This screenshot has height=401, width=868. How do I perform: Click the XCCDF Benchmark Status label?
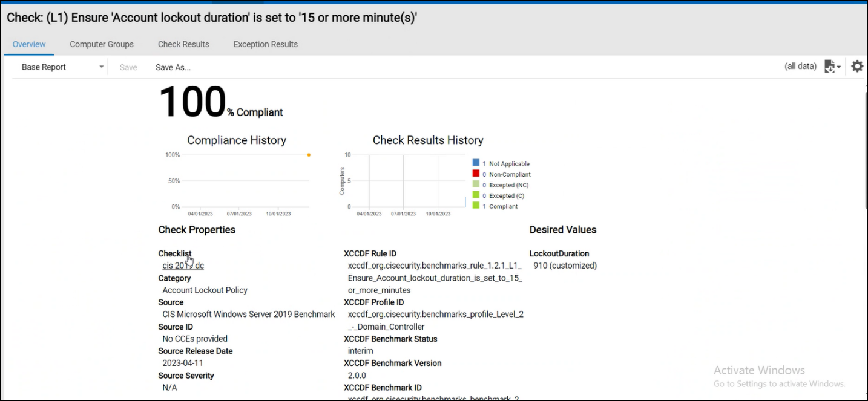pos(390,339)
